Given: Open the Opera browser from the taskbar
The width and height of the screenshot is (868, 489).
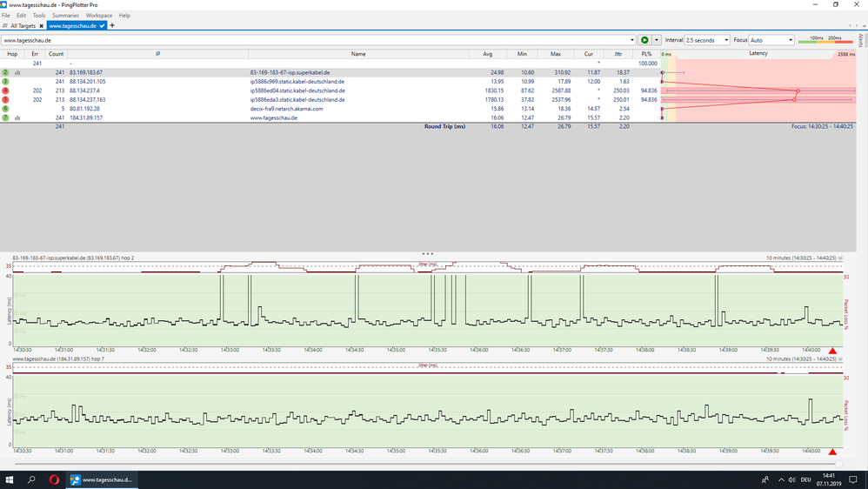Looking at the screenshot, I should [53, 479].
